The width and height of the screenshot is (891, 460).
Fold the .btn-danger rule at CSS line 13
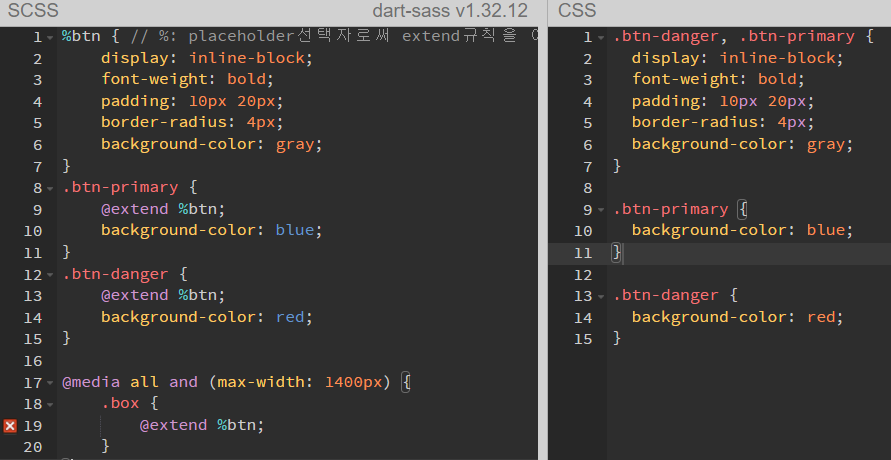coord(601,296)
